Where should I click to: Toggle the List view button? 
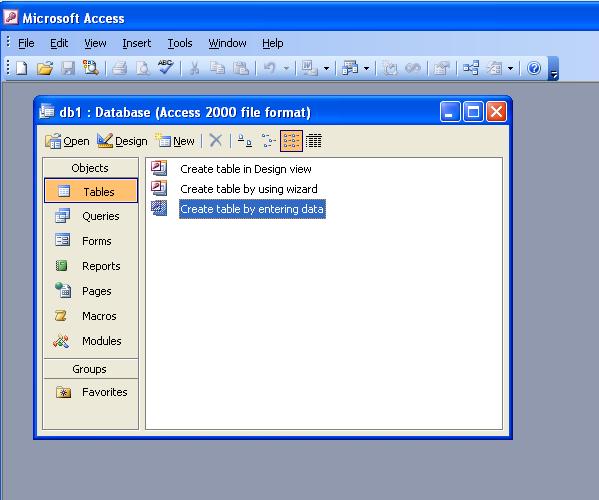[291, 141]
